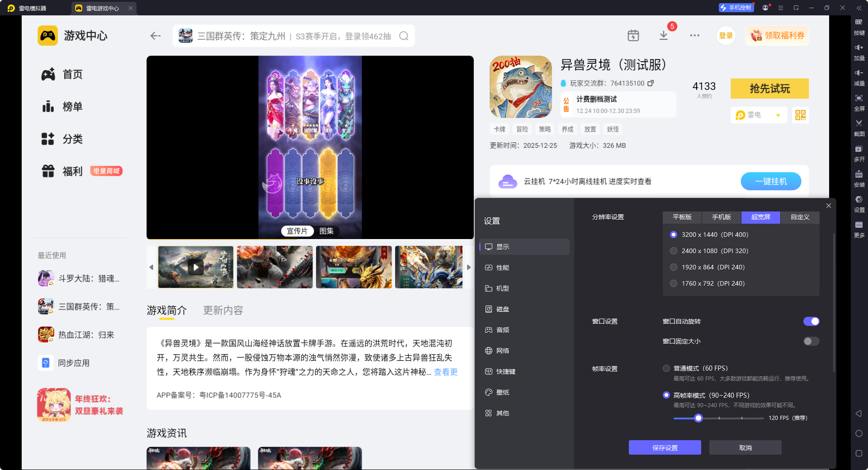Open the downloads icon with badge 5

click(664, 35)
